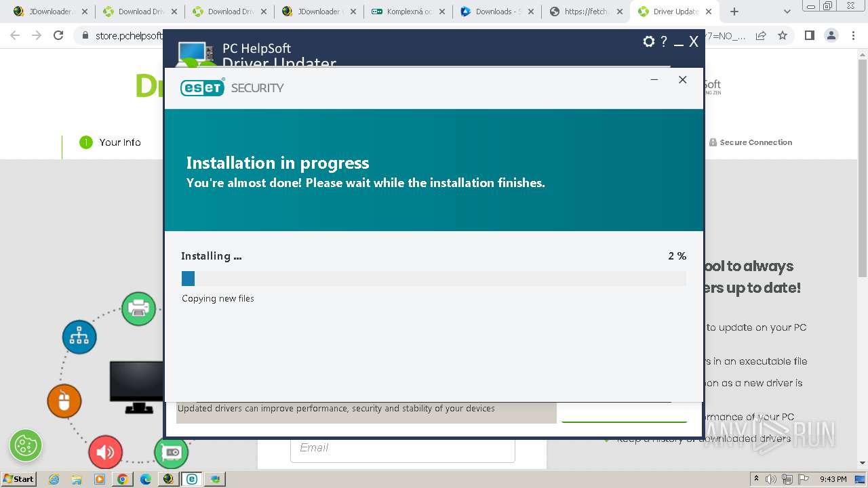The width and height of the screenshot is (868, 488).
Task: Open the Chrome profile avatar
Action: click(831, 35)
